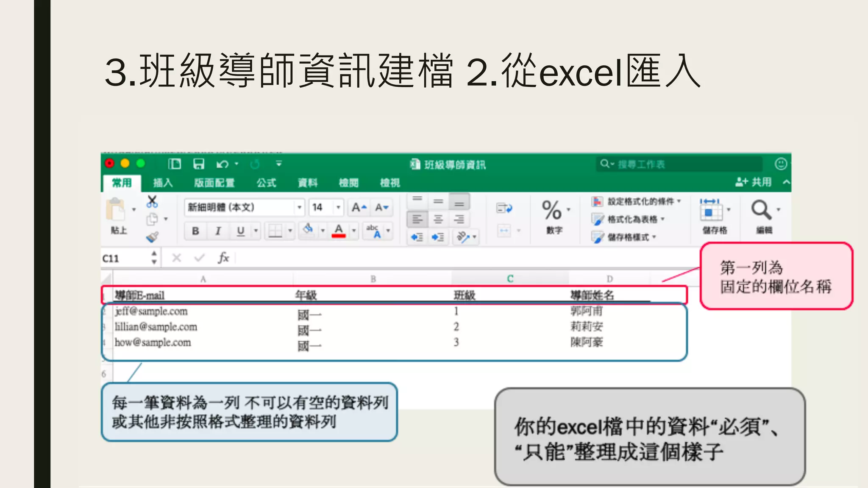Click the sidebar layout icon in title bar
The width and height of the screenshot is (868, 488).
(175, 164)
